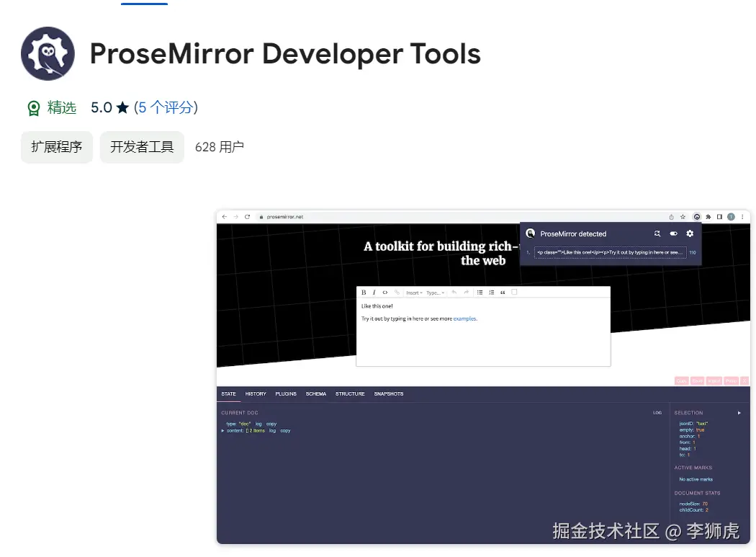Open settings gear in the ProseMirror detected popup
This screenshot has height=557, width=756.
click(690, 233)
